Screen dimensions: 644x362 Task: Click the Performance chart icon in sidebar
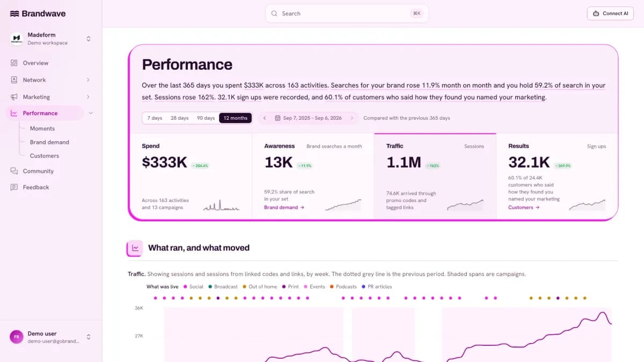click(x=14, y=113)
